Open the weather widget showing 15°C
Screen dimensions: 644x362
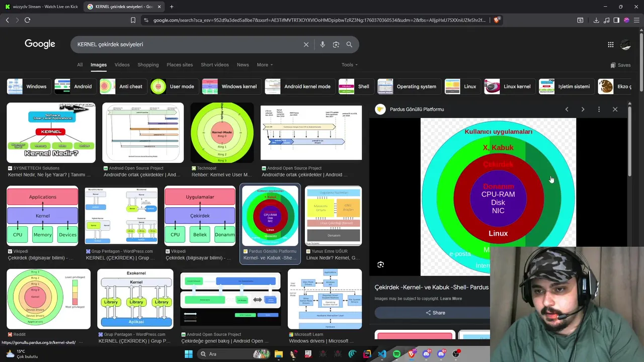pos(21,354)
